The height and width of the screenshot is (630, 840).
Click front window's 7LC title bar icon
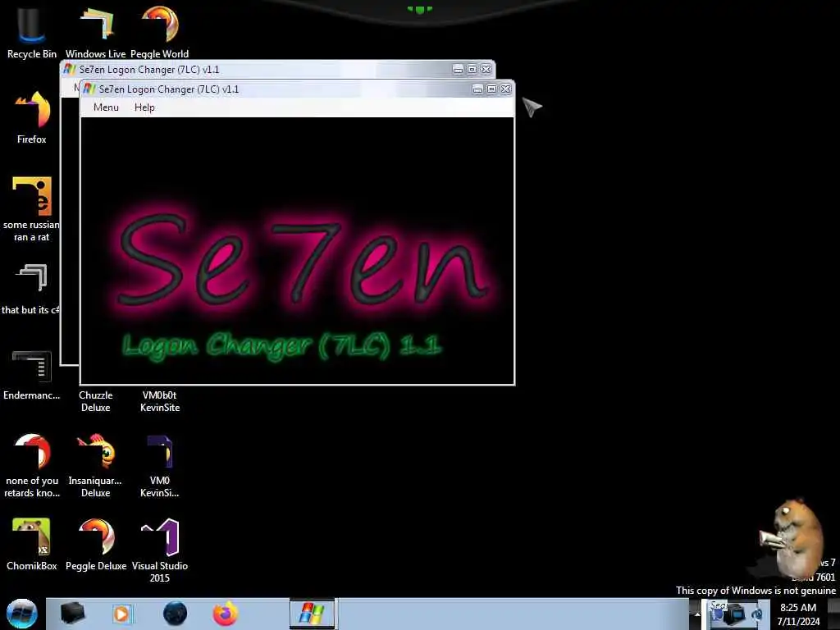click(89, 89)
